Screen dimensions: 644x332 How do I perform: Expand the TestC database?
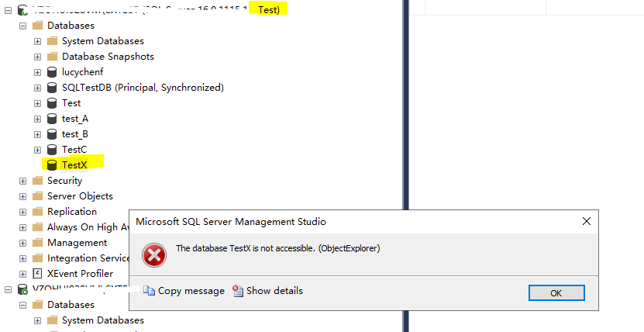[37, 150]
